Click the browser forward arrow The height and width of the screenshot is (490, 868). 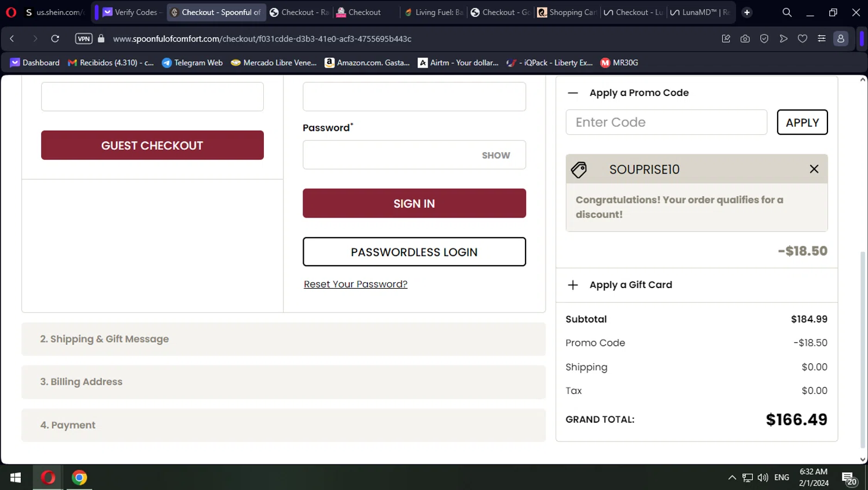(35, 39)
